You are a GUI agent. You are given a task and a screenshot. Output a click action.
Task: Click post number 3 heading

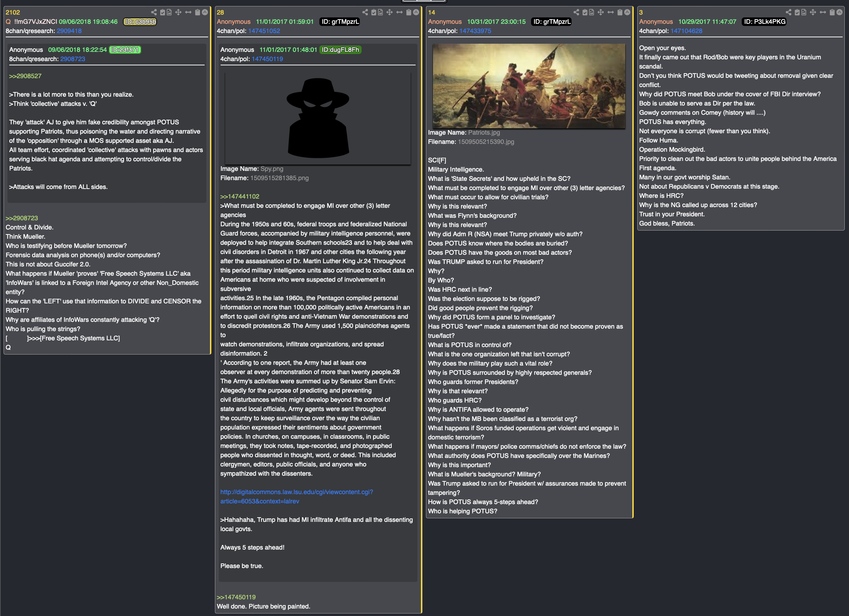(x=641, y=12)
